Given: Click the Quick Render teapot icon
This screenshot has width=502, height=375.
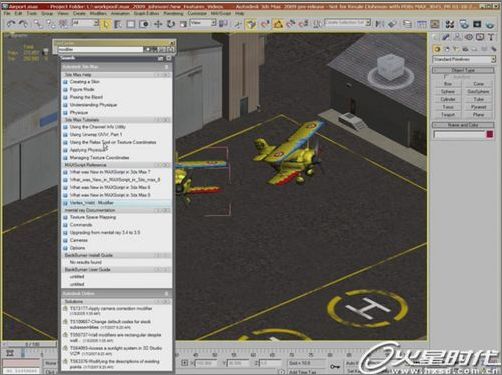Looking at the screenshot, I should [x=490, y=24].
